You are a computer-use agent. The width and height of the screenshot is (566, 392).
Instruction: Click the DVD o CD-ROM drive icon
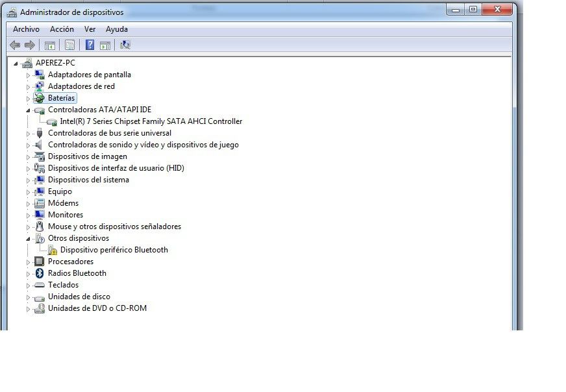(40, 308)
